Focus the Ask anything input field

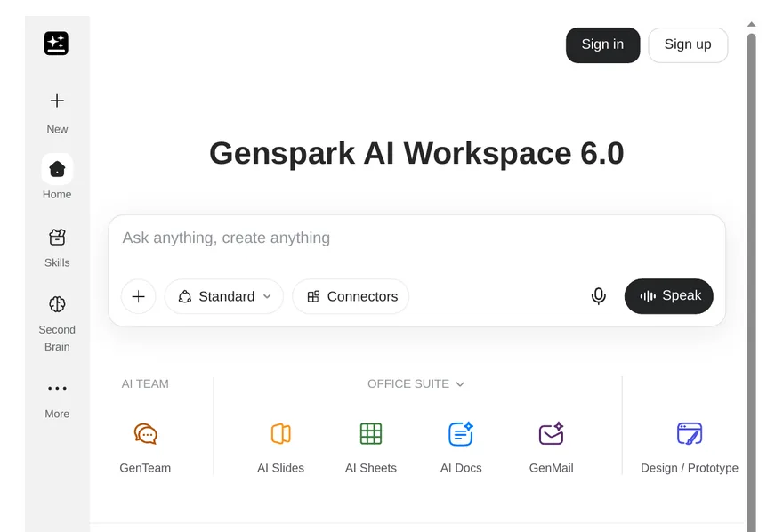(x=416, y=238)
